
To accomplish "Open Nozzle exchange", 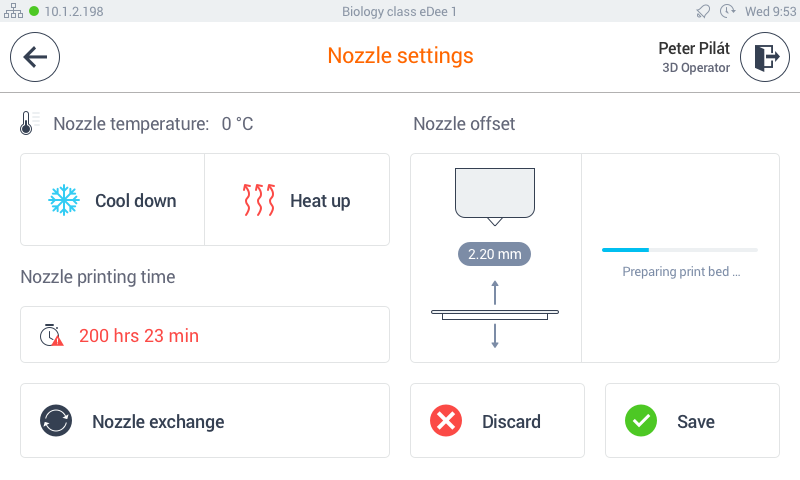I will click(205, 421).
